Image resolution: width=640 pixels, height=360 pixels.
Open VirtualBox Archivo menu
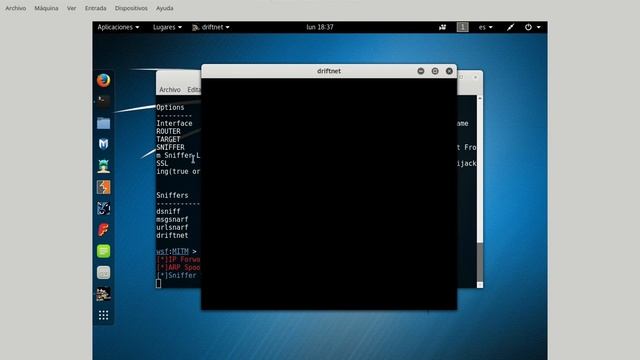[16, 8]
